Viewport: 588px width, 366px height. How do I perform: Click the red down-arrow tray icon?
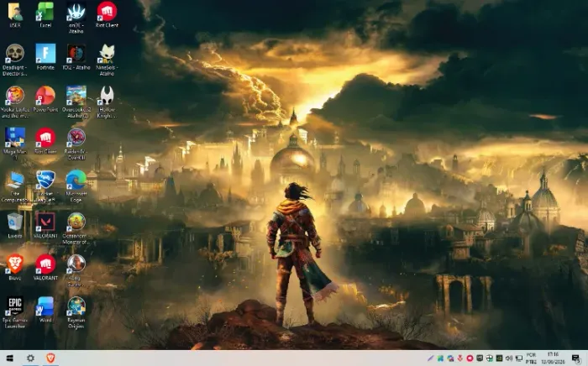tap(459, 358)
